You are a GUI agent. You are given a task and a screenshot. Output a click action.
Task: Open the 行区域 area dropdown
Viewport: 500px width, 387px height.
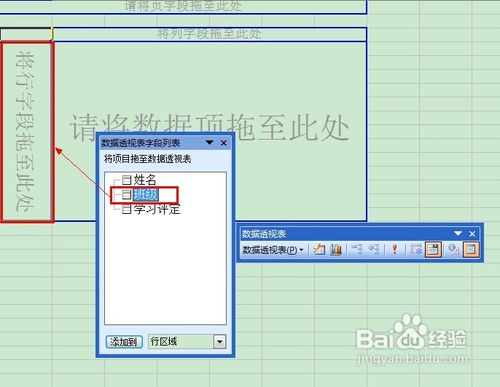(220, 342)
